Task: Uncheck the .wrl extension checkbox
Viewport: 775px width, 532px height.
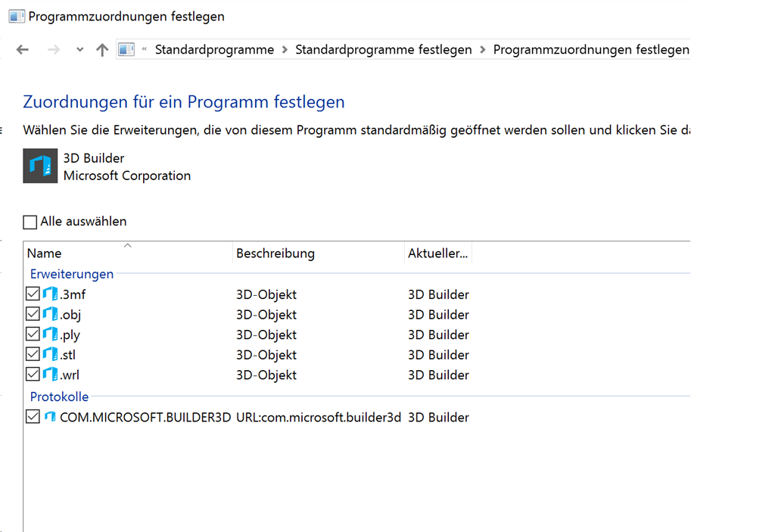Action: [33, 375]
